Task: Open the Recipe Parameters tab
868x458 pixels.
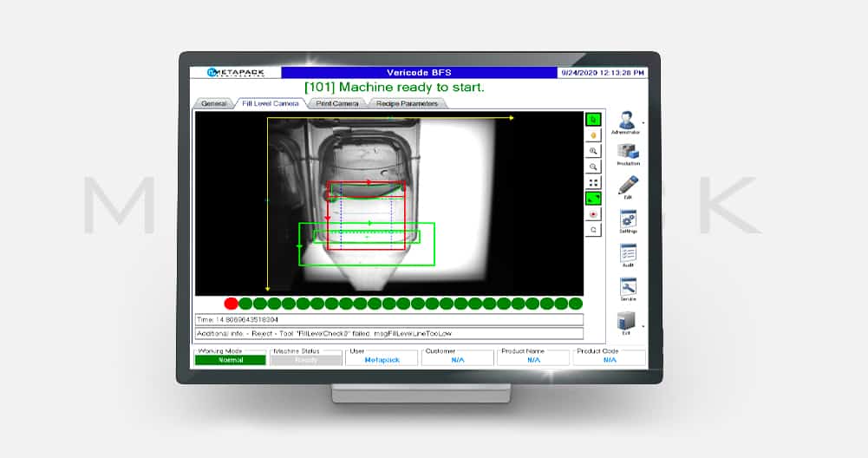Action: 407,103
